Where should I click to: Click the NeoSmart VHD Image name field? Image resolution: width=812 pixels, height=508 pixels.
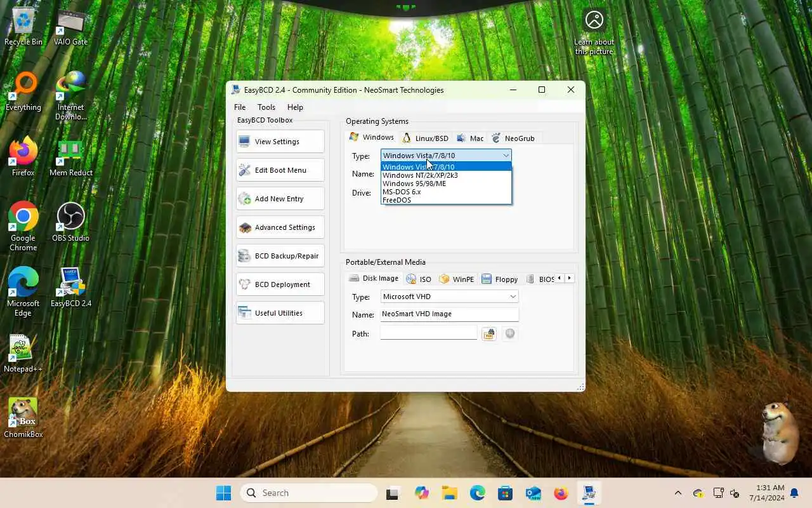pyautogui.click(x=449, y=314)
